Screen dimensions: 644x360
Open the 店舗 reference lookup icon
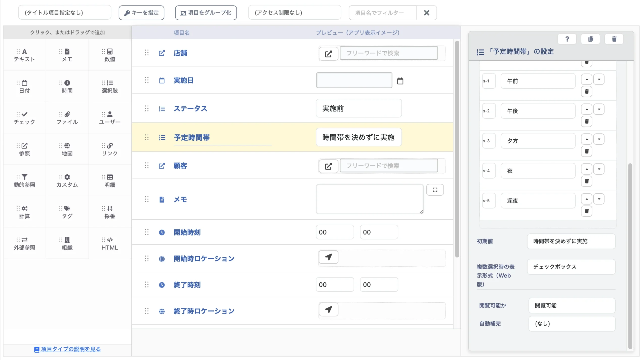tap(328, 54)
